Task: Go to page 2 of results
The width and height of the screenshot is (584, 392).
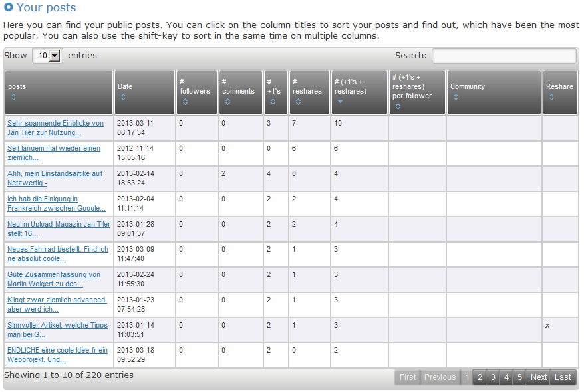Action: 480,377
